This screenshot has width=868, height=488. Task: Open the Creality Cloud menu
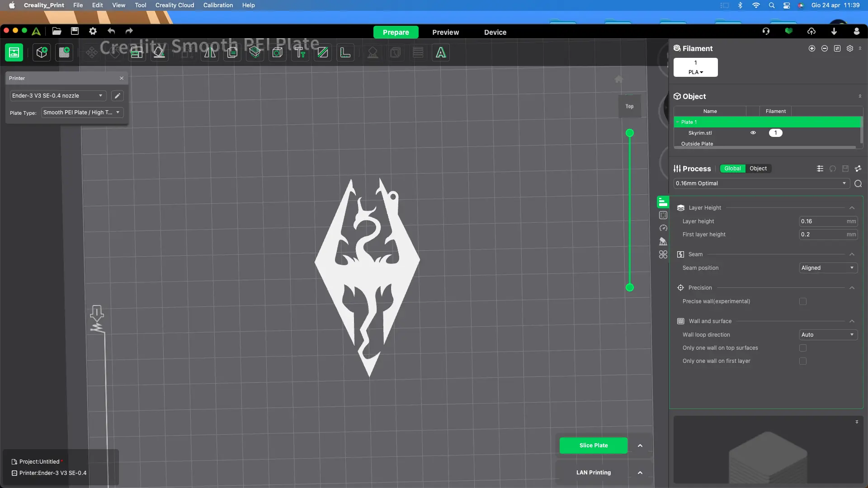point(175,5)
